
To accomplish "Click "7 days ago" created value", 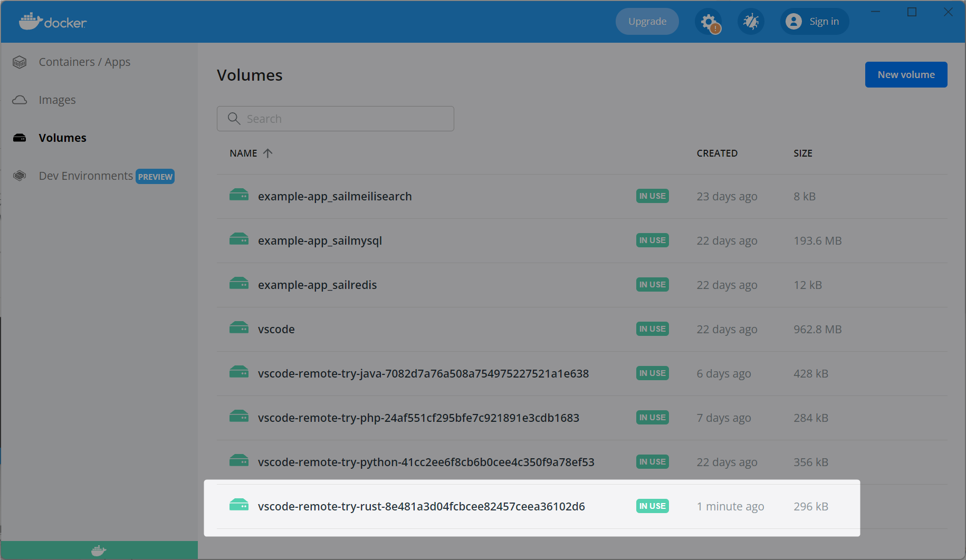I will (x=724, y=418).
